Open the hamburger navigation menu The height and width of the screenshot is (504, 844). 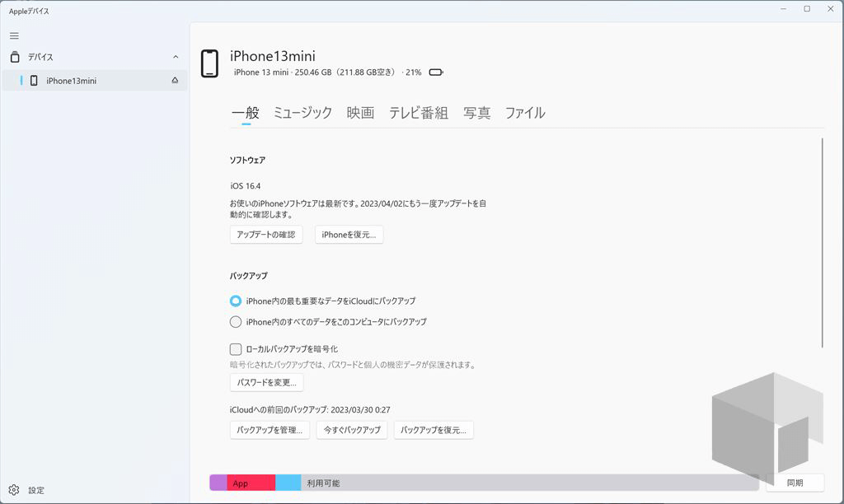(x=14, y=35)
